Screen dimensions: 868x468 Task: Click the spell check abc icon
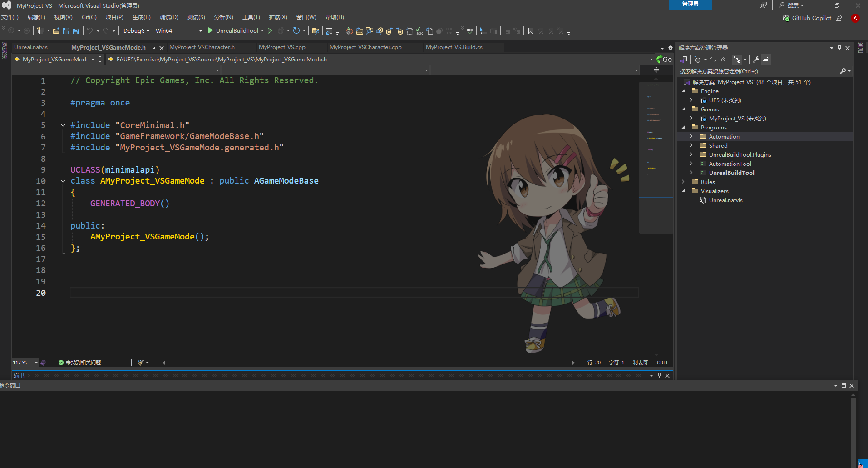click(469, 31)
